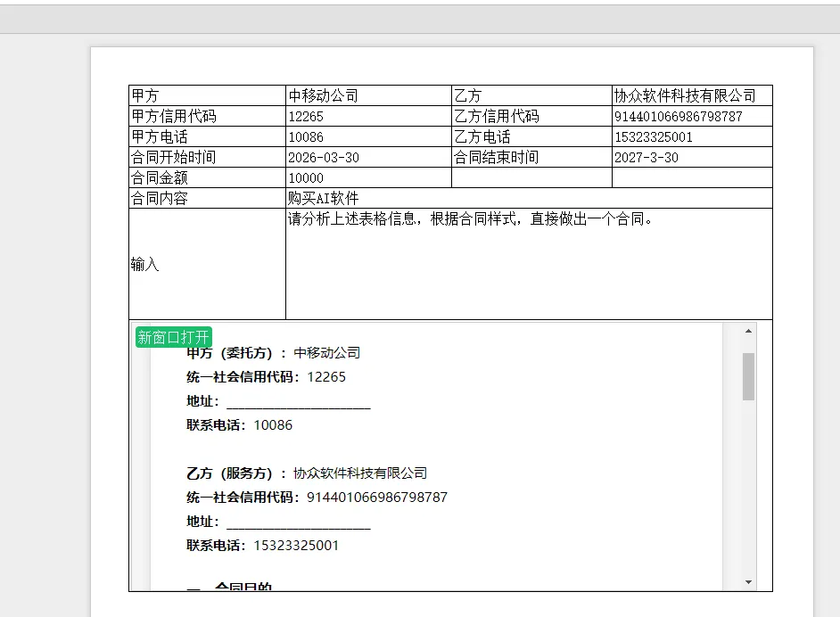The image size is (840, 617).
Task: Click 统一社会信用代码: 914401066986798787 in preview
Action: pos(317,498)
